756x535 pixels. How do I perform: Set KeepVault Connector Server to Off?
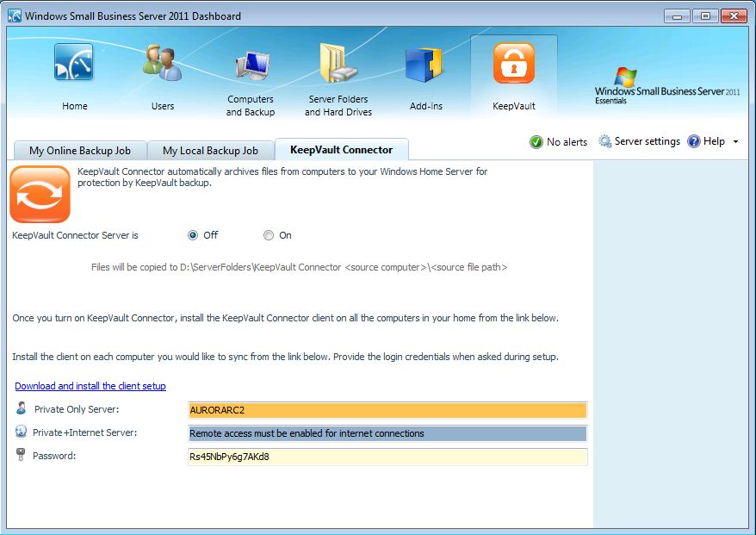coord(193,235)
